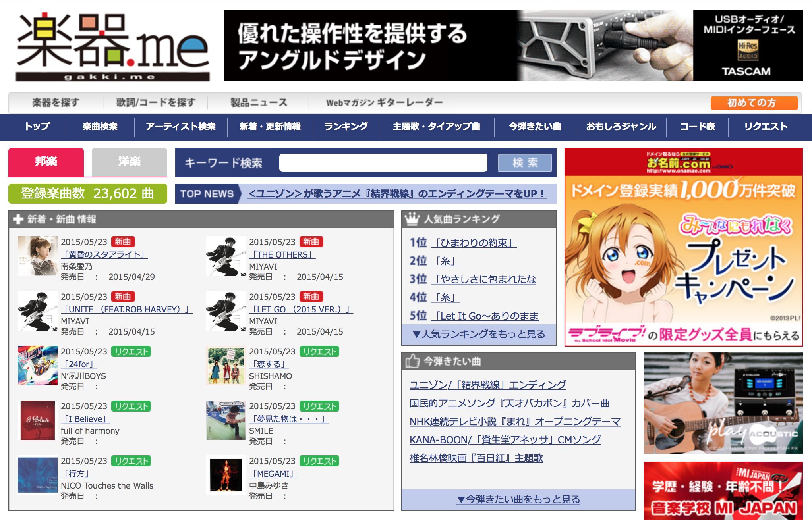Click the 南条愛乃 album thumbnail
The image size is (812, 520).
pos(38,256)
